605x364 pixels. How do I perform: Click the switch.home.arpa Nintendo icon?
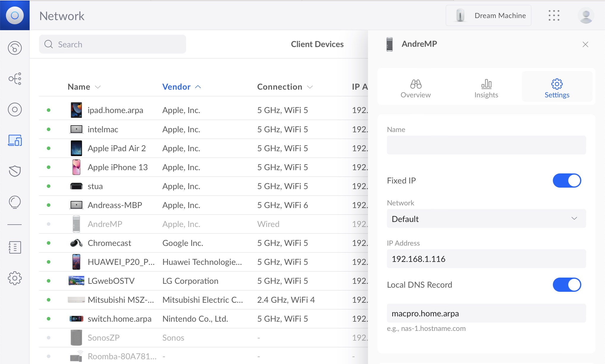click(x=76, y=319)
